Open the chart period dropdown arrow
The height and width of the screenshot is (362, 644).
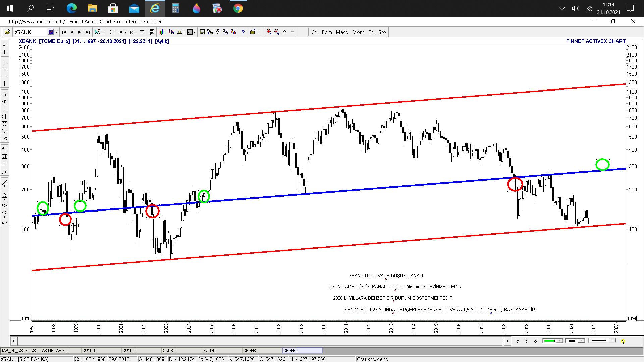point(56,32)
